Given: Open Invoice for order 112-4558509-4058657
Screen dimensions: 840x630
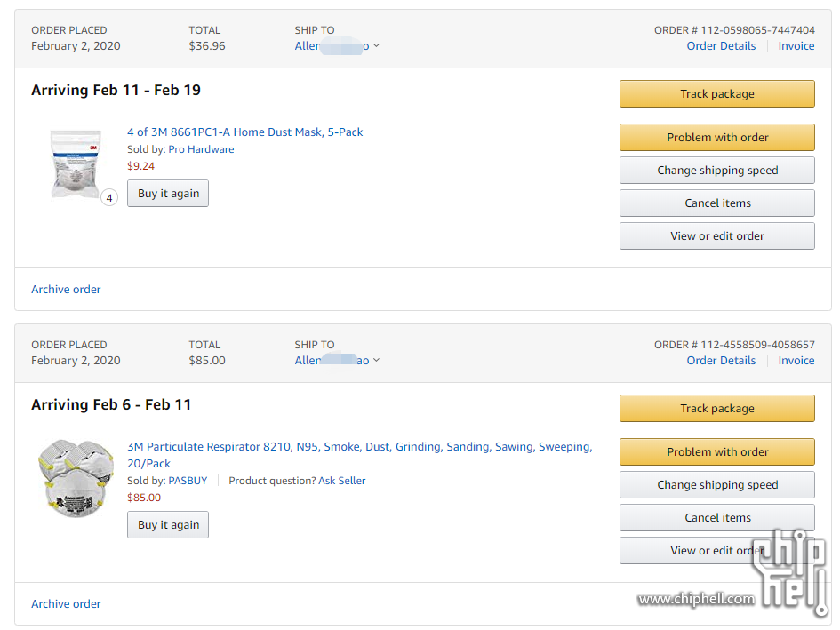Looking at the screenshot, I should pos(796,361).
